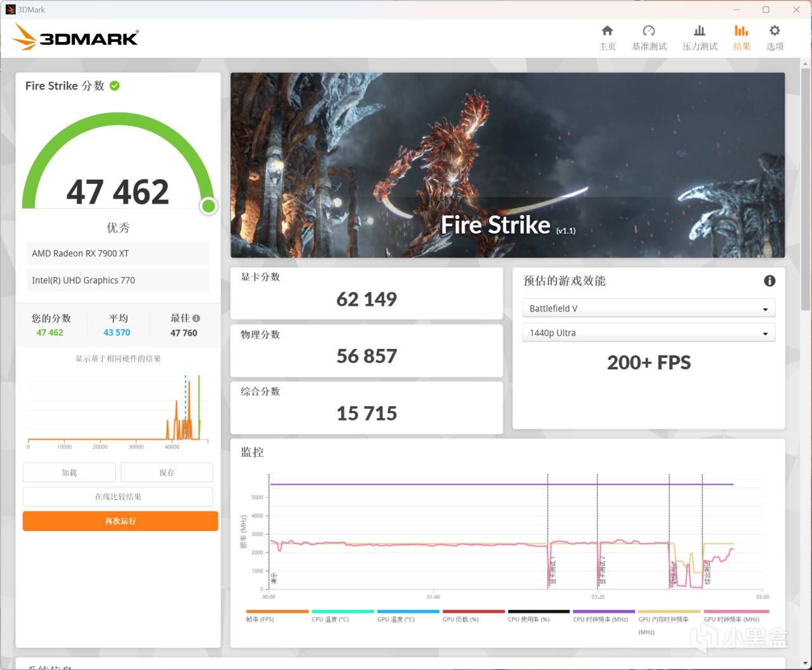
Task: Click the Intel(R) UHD Graphics 770 row
Action: tap(118, 280)
